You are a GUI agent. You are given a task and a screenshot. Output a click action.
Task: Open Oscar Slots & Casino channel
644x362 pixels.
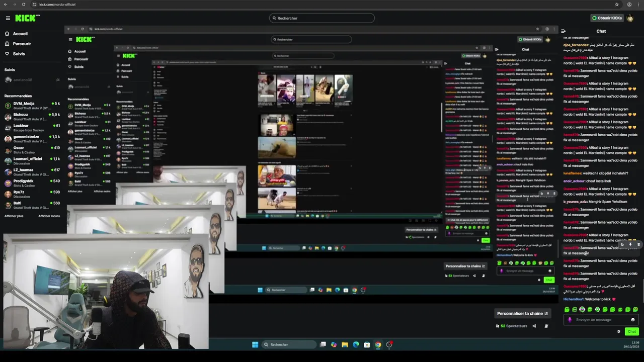coord(32,150)
